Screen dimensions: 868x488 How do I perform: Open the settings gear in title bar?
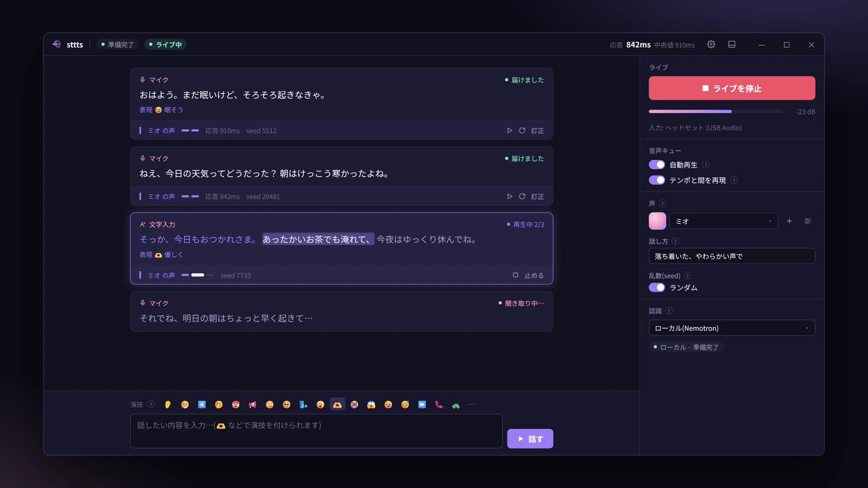coord(711,44)
